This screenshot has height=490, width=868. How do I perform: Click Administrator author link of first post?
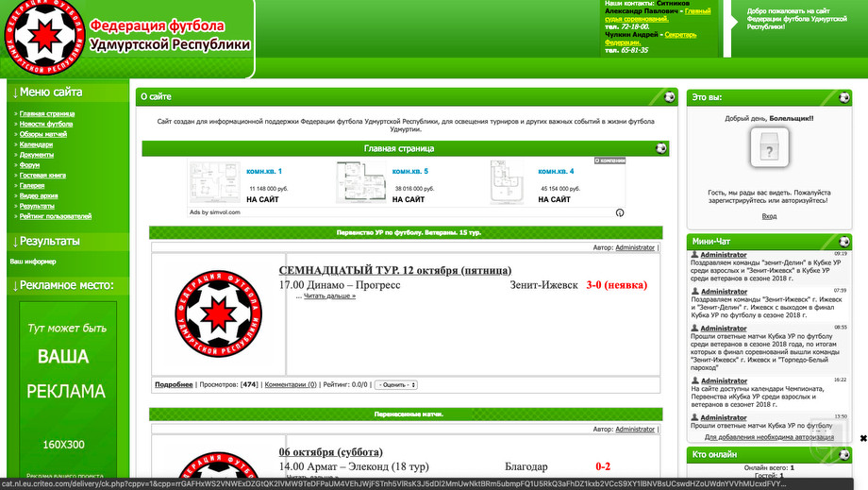coord(635,247)
